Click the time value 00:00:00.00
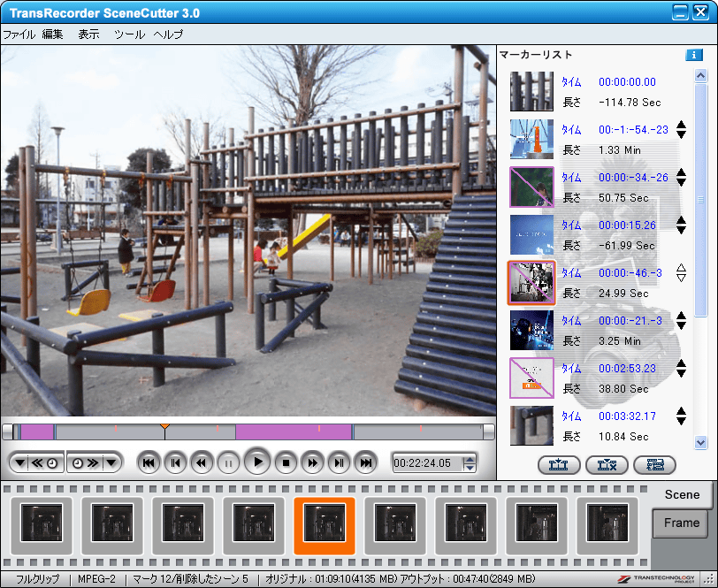This screenshot has width=718, height=588. tap(627, 82)
